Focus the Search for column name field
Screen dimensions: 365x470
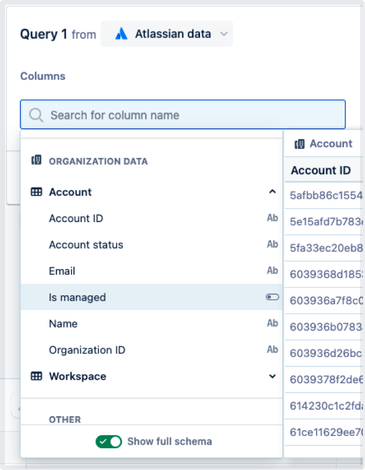183,114
